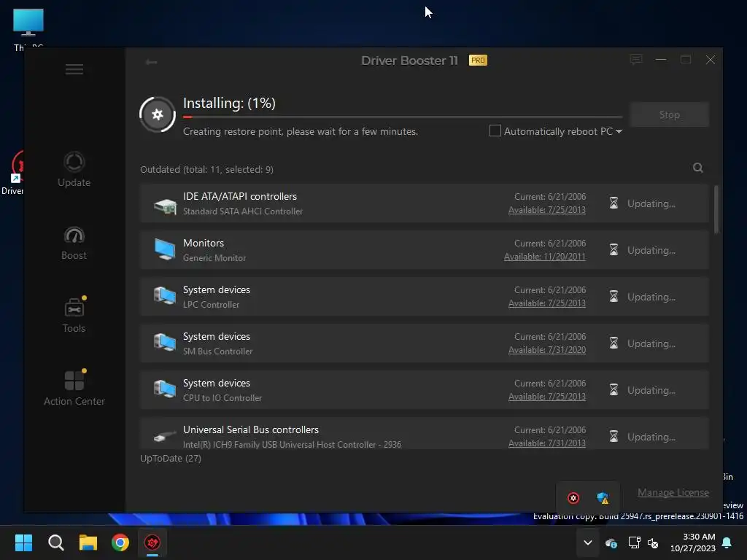Click the network tray icon
The width and height of the screenshot is (747, 560).
[634, 542]
